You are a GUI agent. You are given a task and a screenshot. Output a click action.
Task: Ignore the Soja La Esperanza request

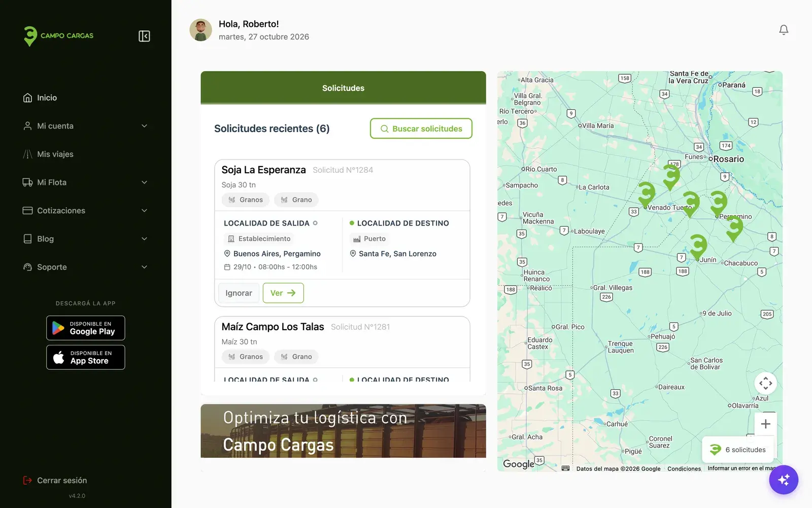click(239, 293)
